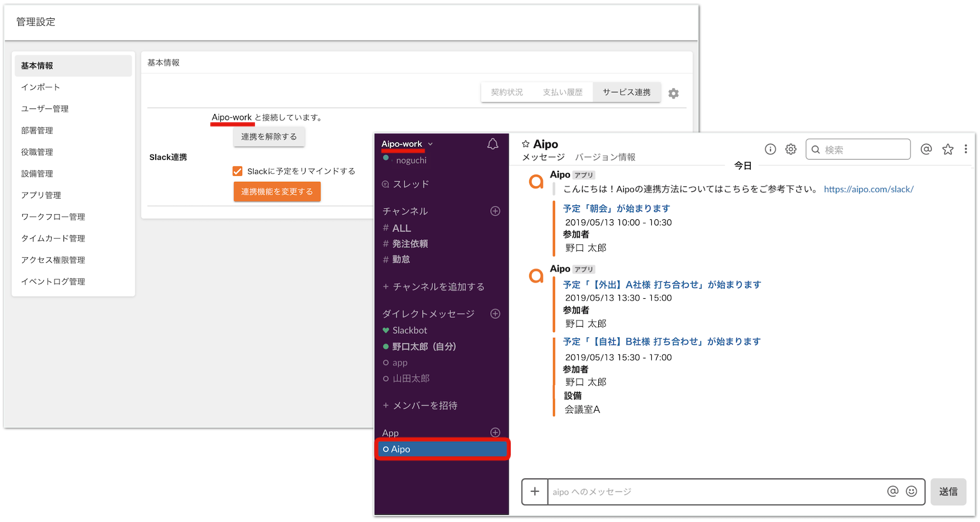Select サービス連携 tab
Screen dimensions: 980x522
coord(627,92)
